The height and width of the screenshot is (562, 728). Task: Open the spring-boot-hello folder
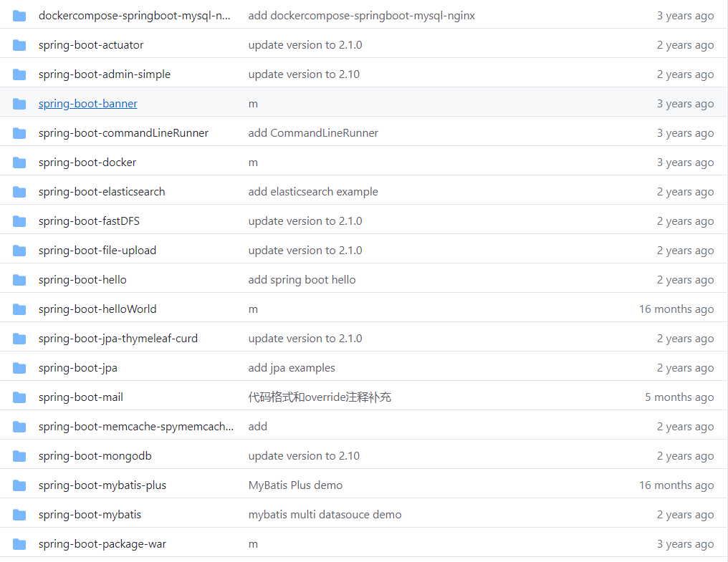coord(82,280)
